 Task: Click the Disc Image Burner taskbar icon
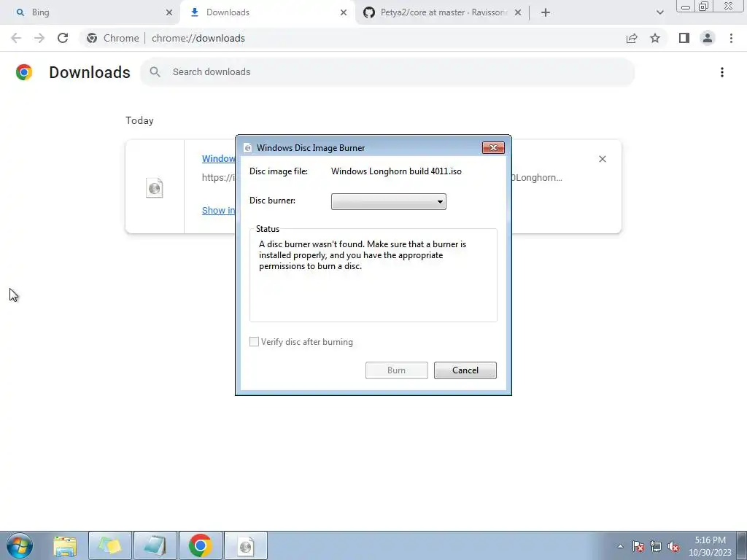tap(245, 545)
